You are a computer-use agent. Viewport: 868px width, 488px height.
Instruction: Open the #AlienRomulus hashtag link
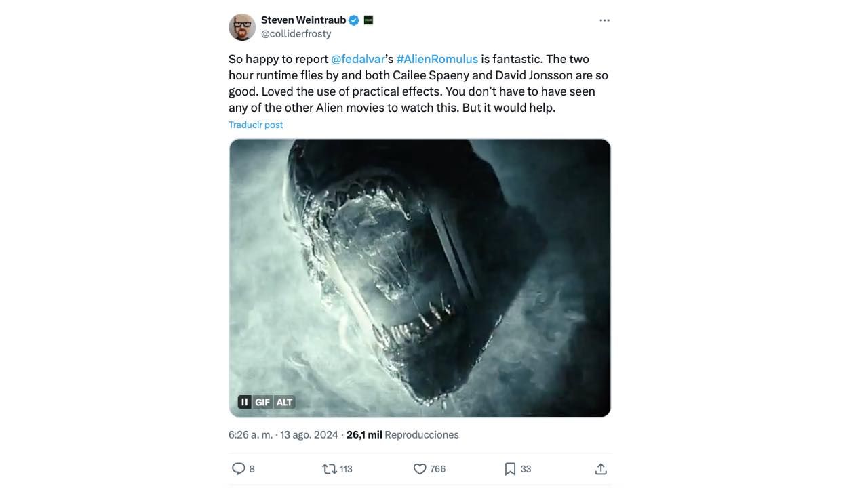[437, 59]
